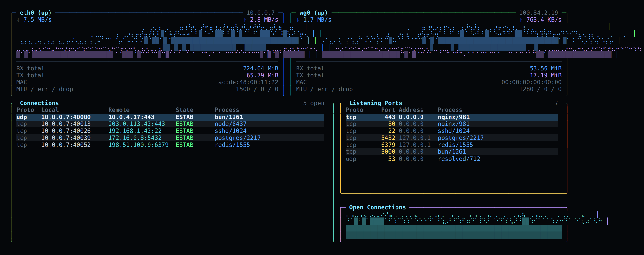644x255 pixels.
Task: Click the Address column header
Action: pos(411,110)
